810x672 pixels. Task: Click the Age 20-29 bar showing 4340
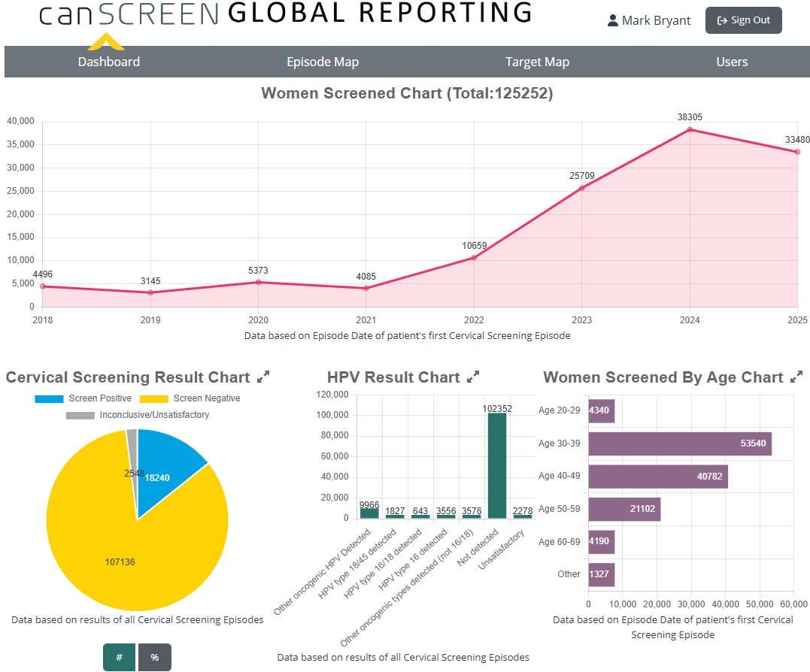[x=602, y=411]
